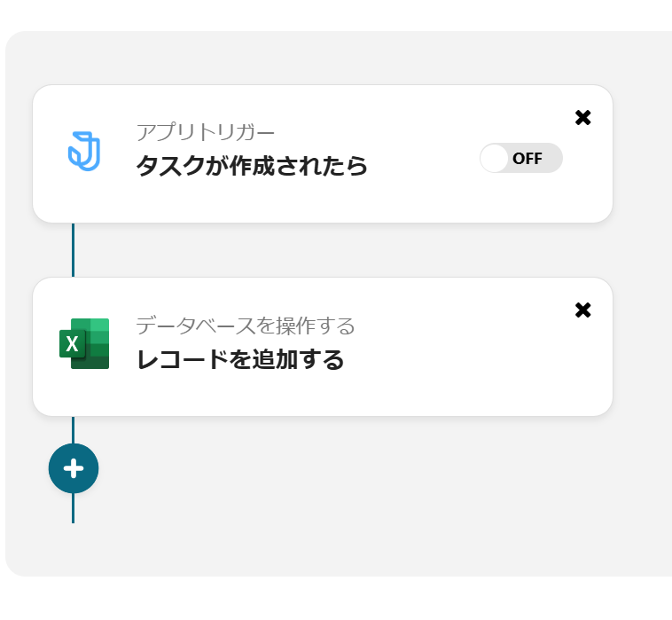Click the connector line between the two cards
Image resolution: width=672 pixels, height=620 pixels.
[73, 250]
